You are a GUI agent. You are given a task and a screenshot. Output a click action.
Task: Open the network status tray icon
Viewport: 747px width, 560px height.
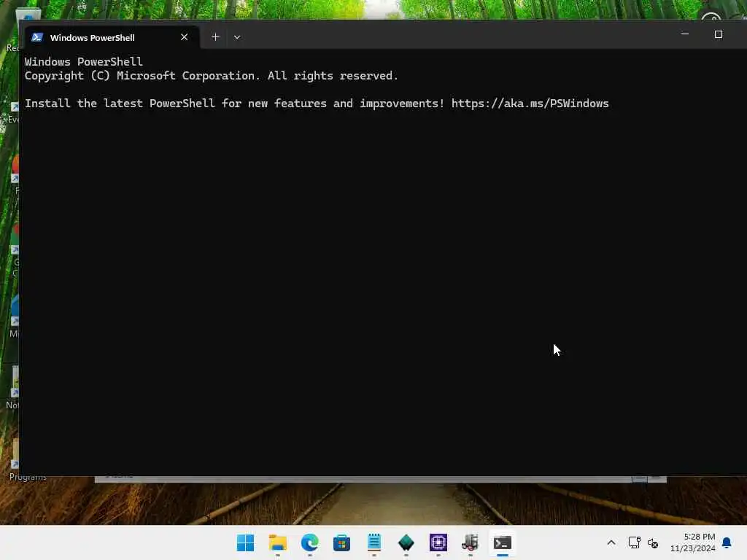coord(634,542)
